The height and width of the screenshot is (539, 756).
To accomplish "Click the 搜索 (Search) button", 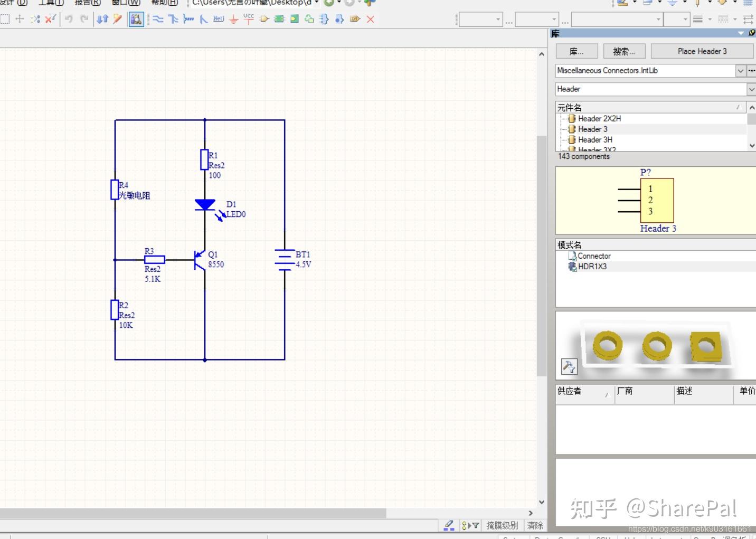I will pos(624,51).
